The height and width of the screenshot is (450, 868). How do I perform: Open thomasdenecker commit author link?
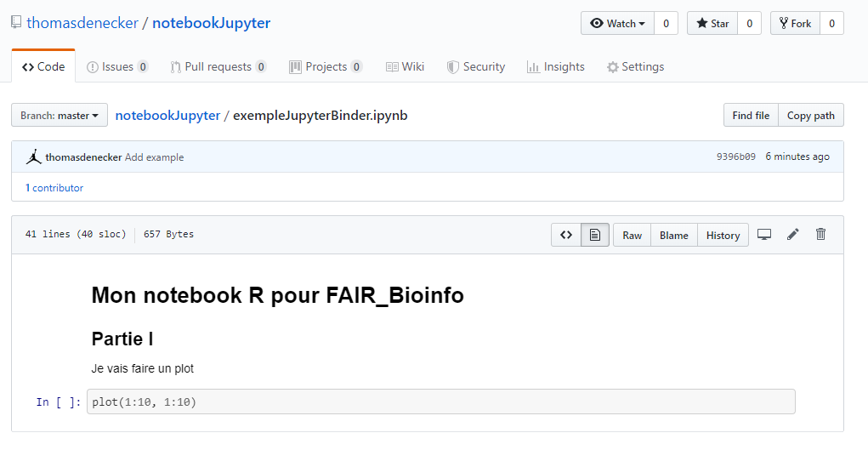coord(83,157)
